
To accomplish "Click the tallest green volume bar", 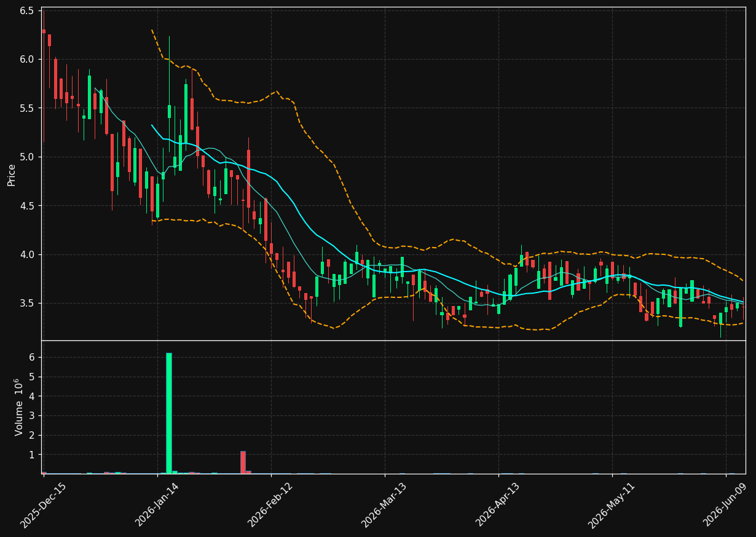I will coord(169,413).
